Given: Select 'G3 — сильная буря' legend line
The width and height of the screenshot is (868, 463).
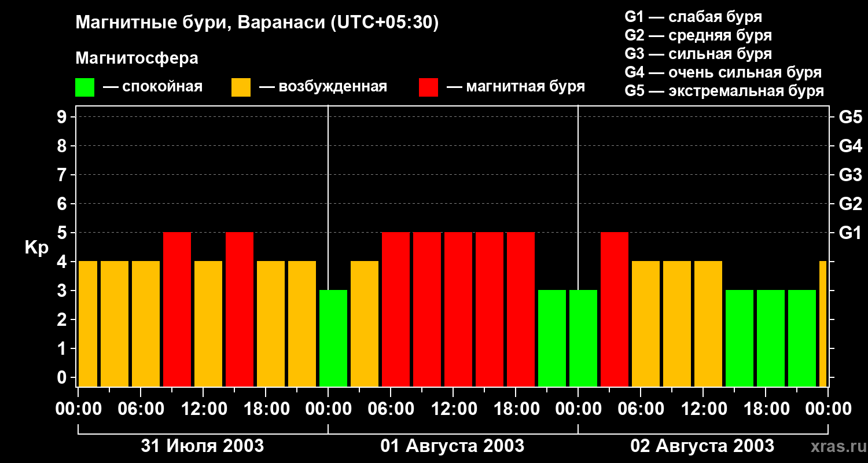Looking at the screenshot, I should (x=698, y=53).
